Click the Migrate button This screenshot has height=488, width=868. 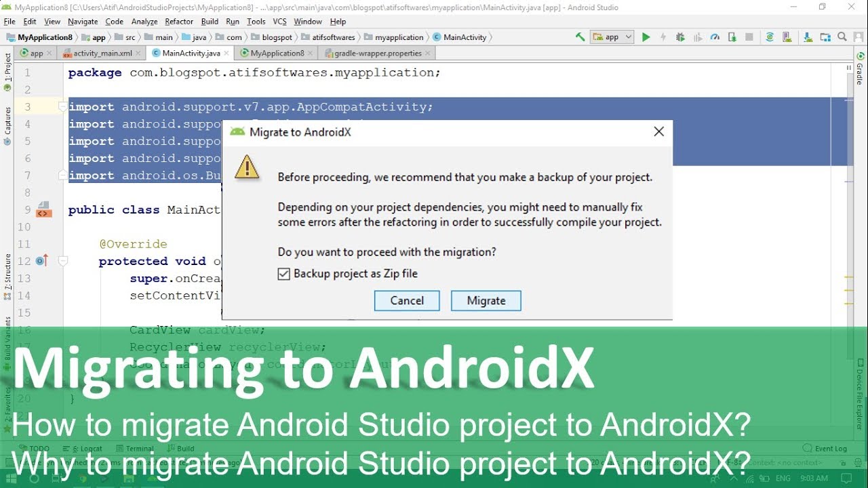coord(486,301)
